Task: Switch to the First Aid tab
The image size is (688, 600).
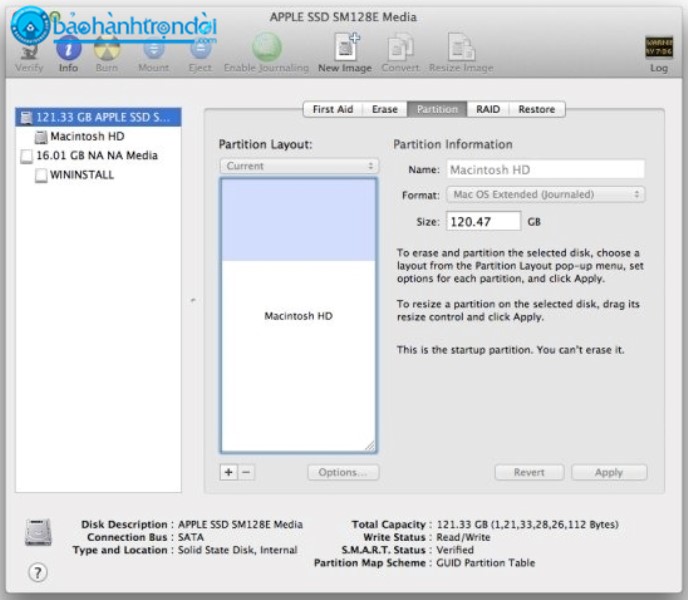Action: (333, 109)
